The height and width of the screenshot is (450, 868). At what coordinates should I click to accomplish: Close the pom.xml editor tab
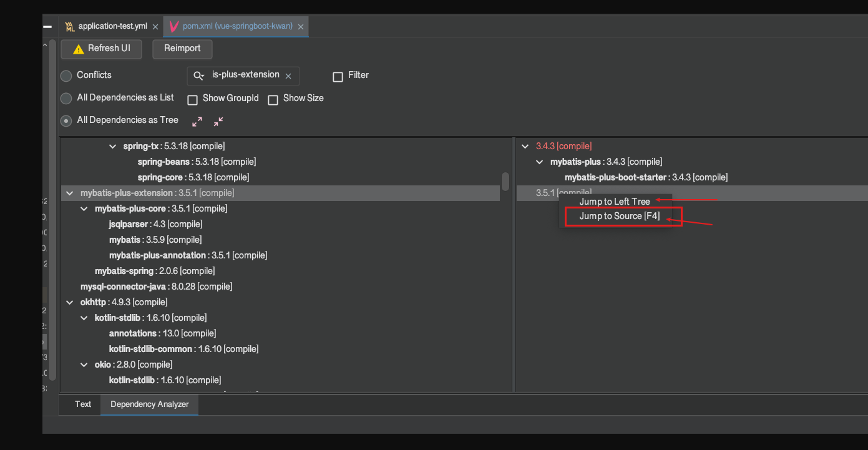coord(301,27)
